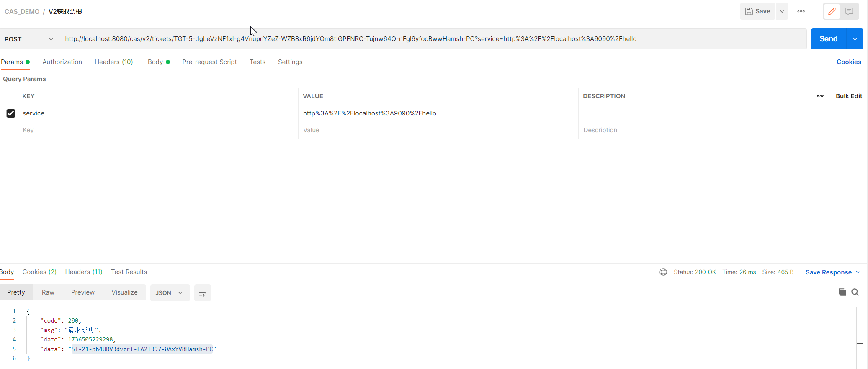Click the CAS_DEMO breadcrumb
The width and height of the screenshot is (868, 369).
coord(22,12)
